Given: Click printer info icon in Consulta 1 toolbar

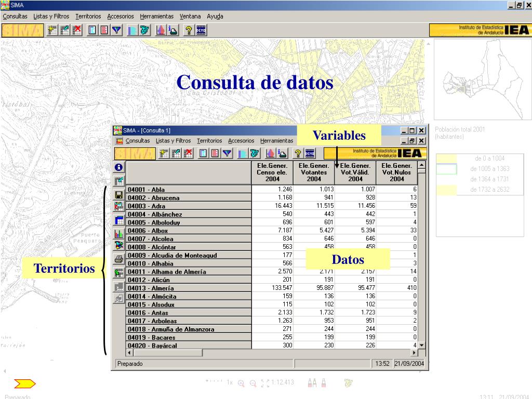Looking at the screenshot, I should (x=282, y=154).
